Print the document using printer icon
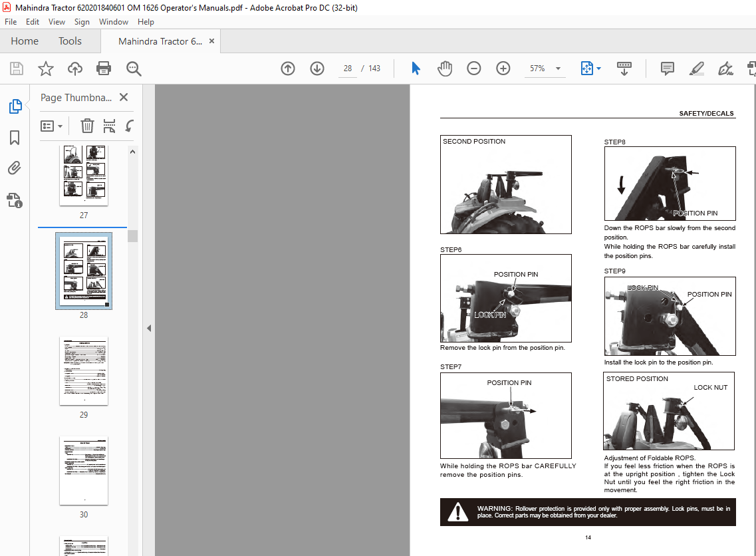756x556 pixels. [x=104, y=69]
